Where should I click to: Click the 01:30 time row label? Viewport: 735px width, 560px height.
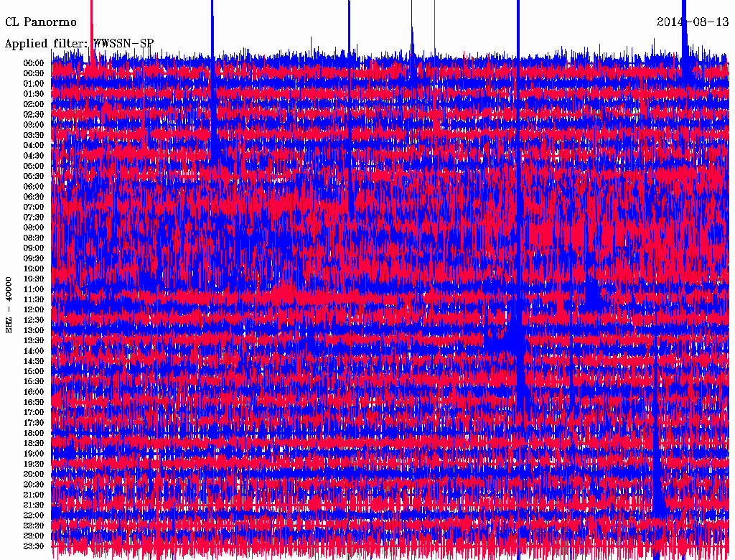coord(34,94)
